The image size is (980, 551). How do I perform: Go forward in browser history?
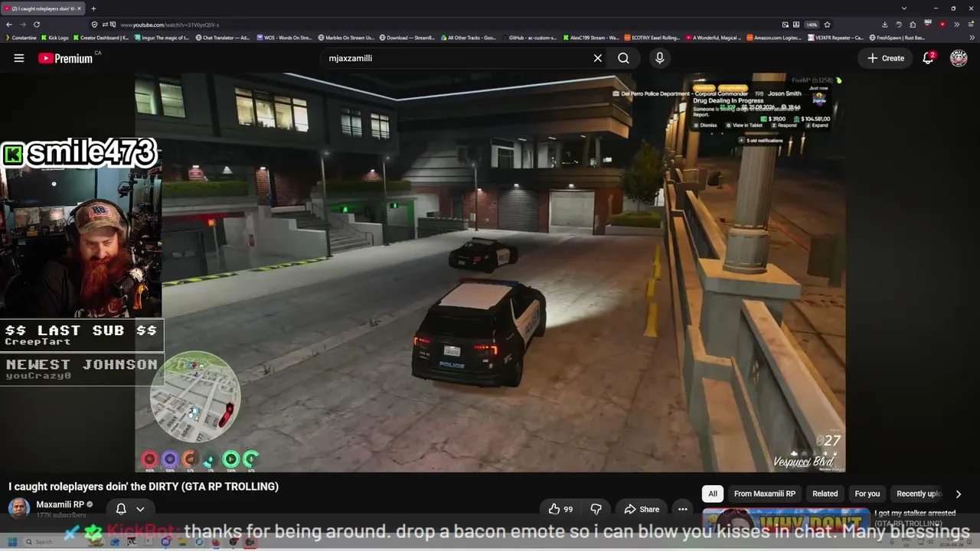[22, 24]
